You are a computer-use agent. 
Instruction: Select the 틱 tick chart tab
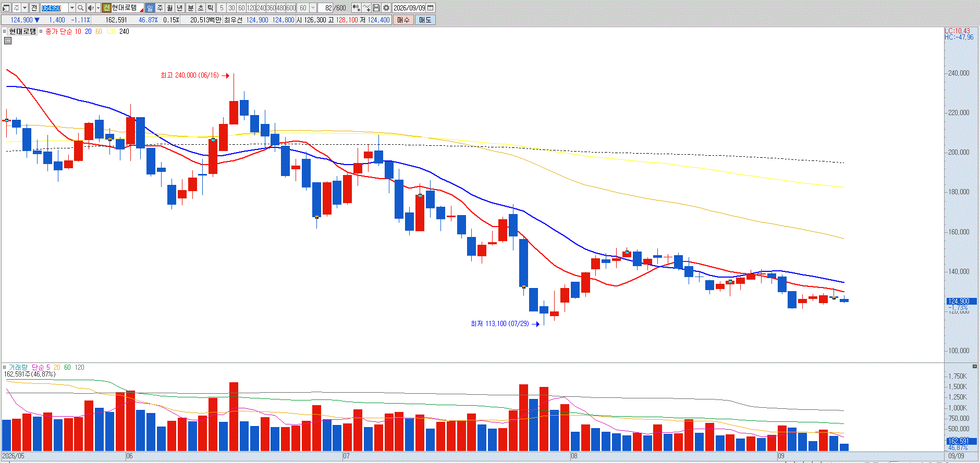point(210,8)
